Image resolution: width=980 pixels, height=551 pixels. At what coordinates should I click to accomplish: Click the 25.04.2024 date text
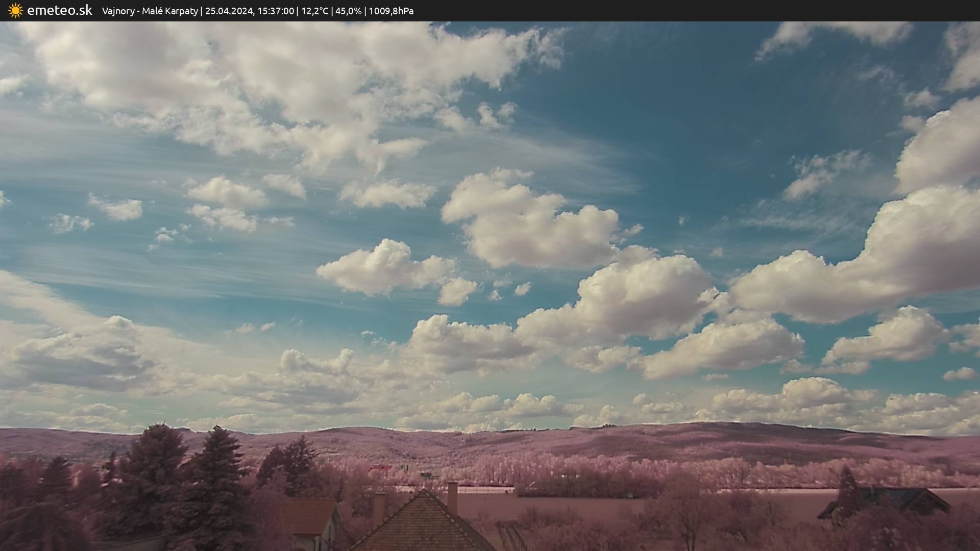pyautogui.click(x=229, y=11)
